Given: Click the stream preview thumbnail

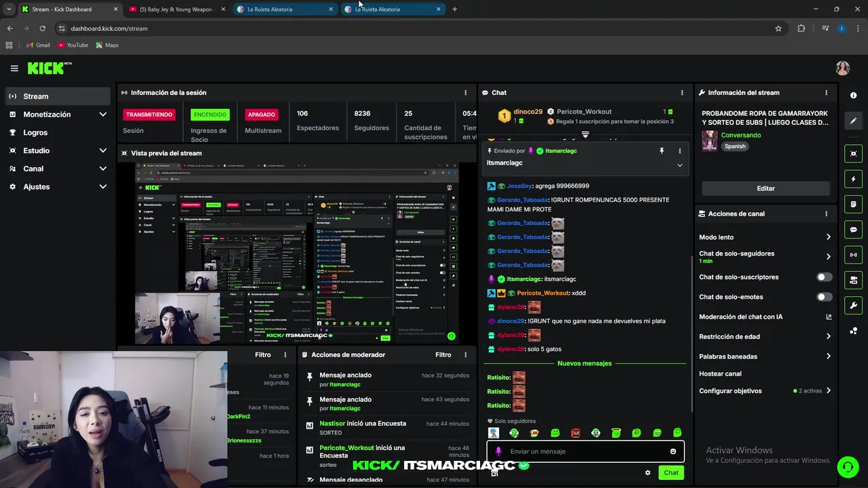Looking at the screenshot, I should [x=297, y=253].
